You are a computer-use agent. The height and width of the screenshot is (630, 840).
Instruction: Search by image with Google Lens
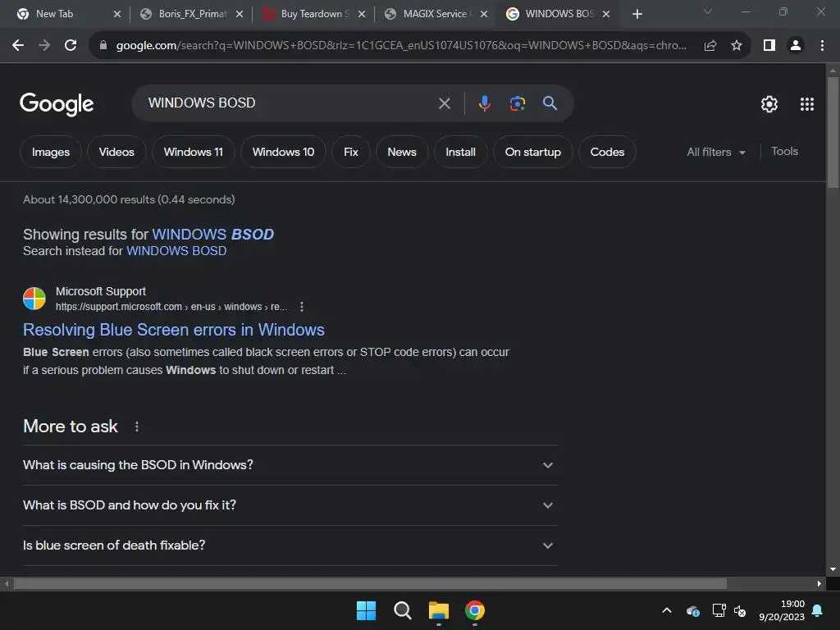[517, 103]
